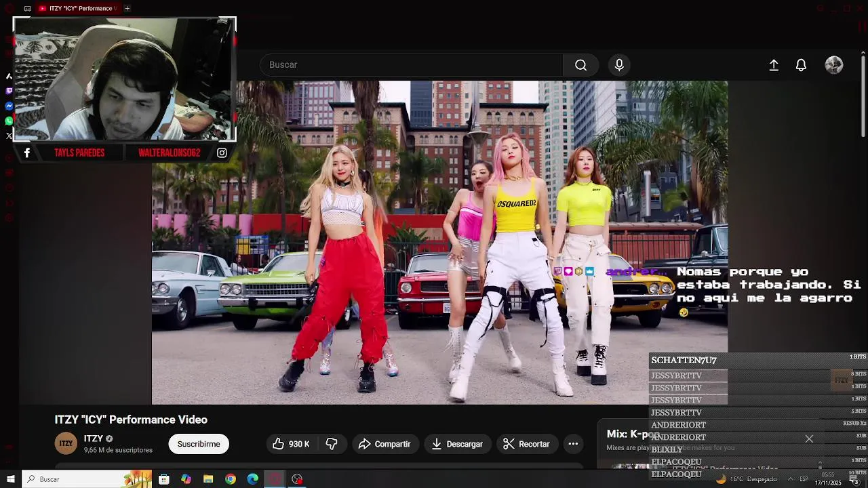Click SCHATTEN7U7 in the bits list

684,360
